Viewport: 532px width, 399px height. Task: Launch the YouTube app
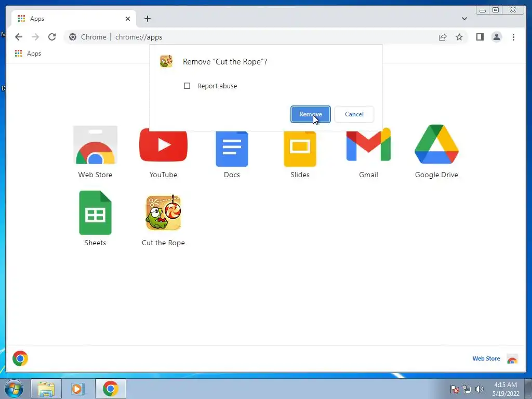coord(163,145)
